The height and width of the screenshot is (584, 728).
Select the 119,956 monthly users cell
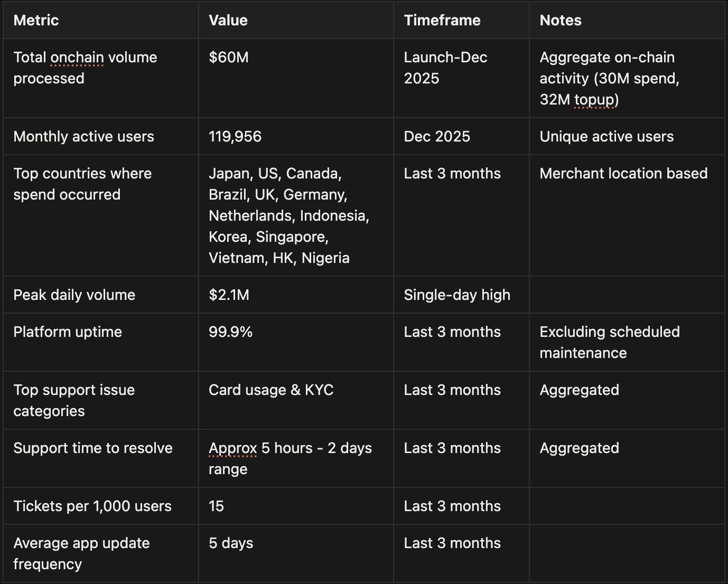coord(235,137)
